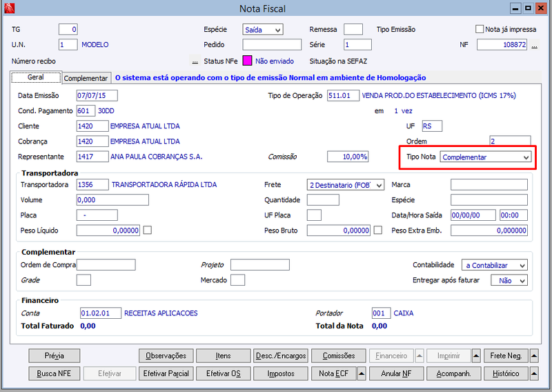Open the Entregar após faturar dropdown

click(x=509, y=280)
